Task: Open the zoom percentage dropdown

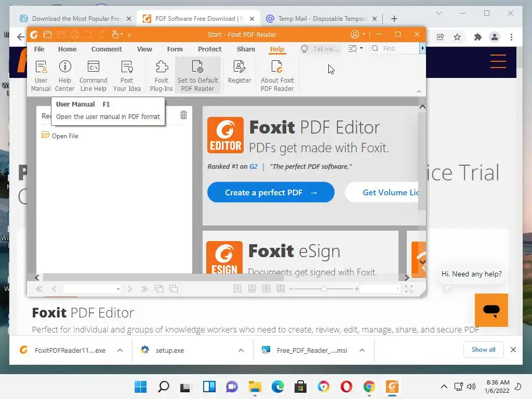Action: tap(397, 289)
